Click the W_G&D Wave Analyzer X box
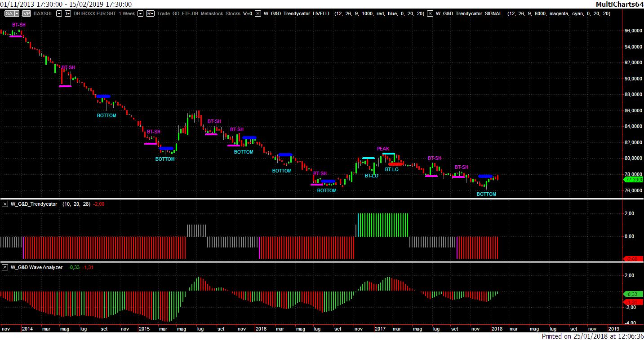The image size is (644, 340). click(5, 267)
